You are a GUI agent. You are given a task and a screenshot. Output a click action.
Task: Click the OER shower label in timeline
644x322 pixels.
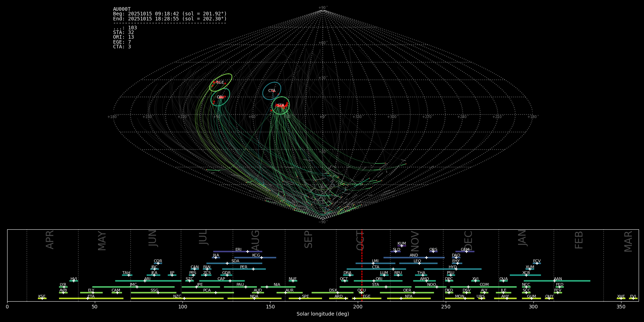(407, 291)
